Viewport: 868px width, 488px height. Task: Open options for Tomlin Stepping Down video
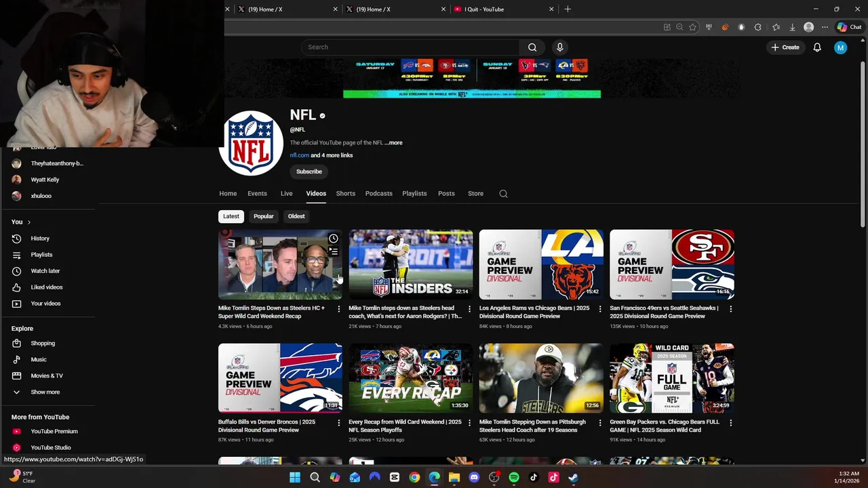pos(599,423)
